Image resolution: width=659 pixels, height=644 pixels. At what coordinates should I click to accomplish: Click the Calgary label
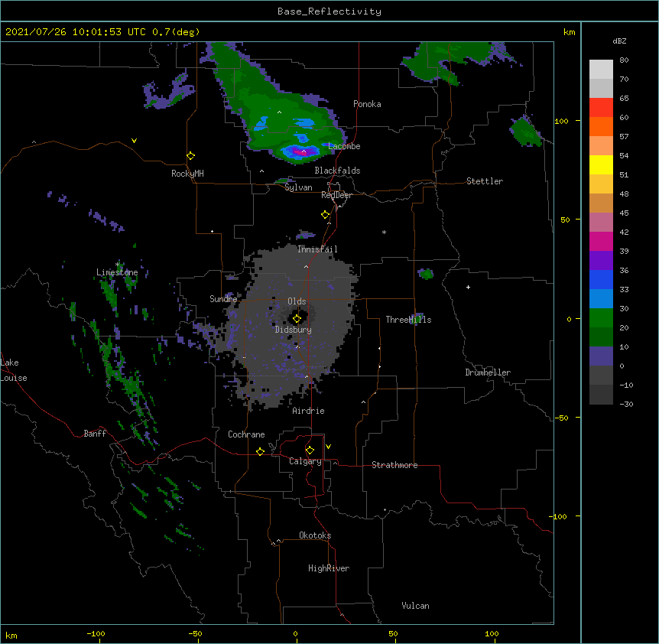coord(305,461)
